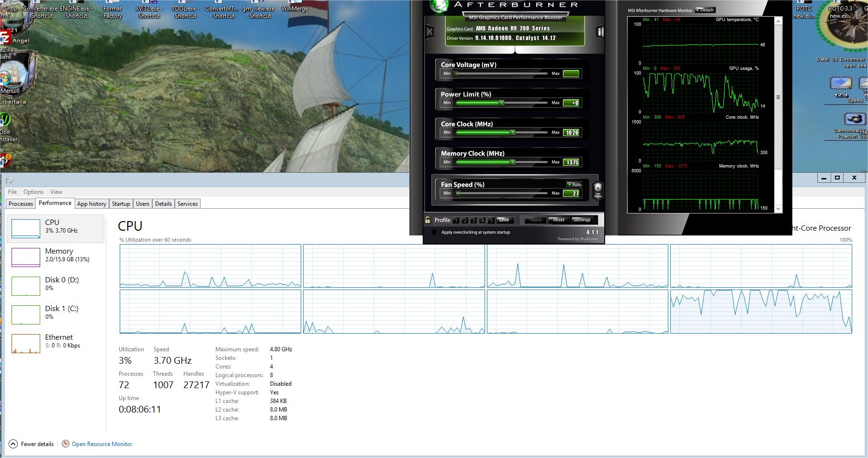The width and height of the screenshot is (868, 458).
Task: Click the Resource Monitor icon at the bottom
Action: click(x=66, y=444)
